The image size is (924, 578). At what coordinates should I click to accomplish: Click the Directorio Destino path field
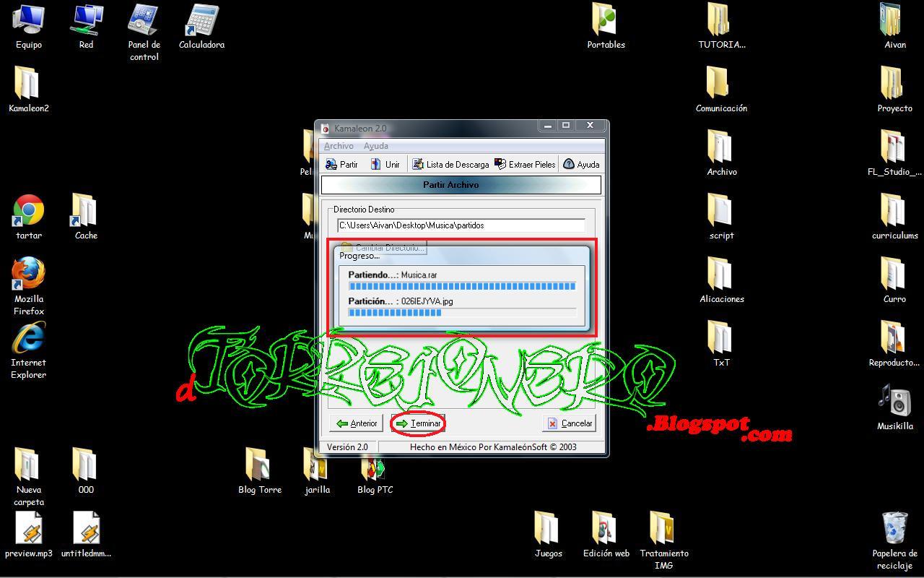tap(461, 225)
